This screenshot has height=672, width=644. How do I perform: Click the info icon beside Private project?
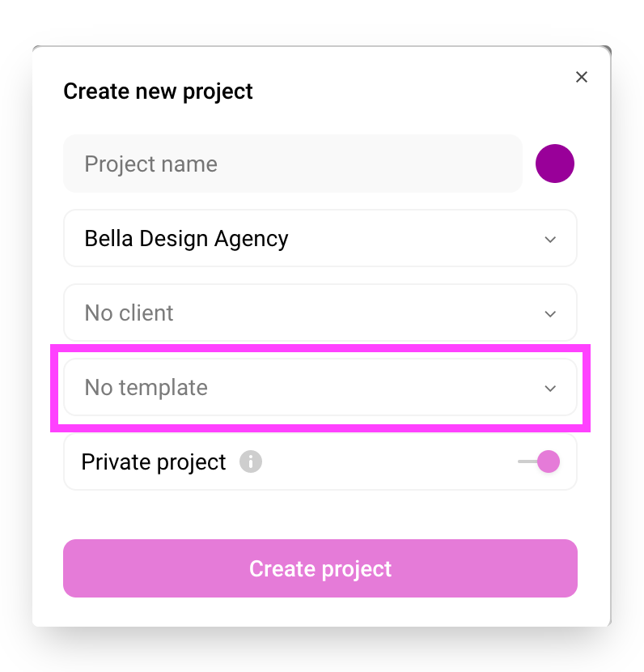[x=251, y=462]
